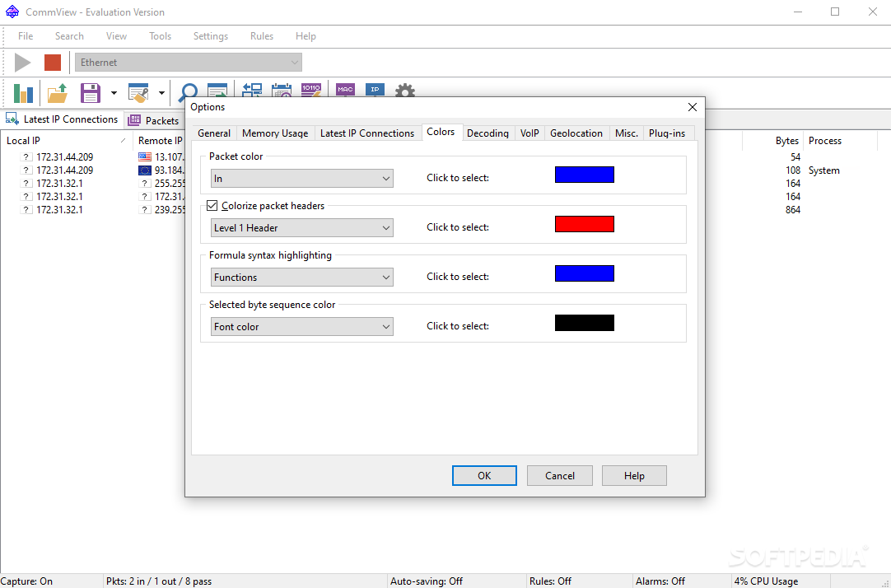This screenshot has width=891, height=588.
Task: Expand the clear buffer dropdown arrow
Action: point(161,93)
